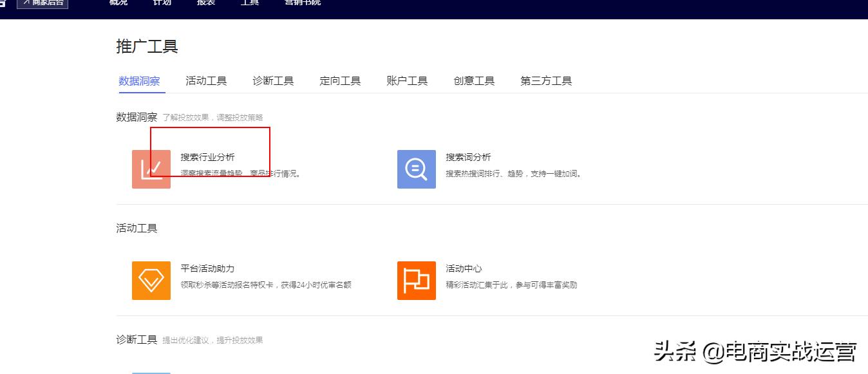This screenshot has width=868, height=374.
Task: Open the 创意工具 tab
Action: coord(474,80)
